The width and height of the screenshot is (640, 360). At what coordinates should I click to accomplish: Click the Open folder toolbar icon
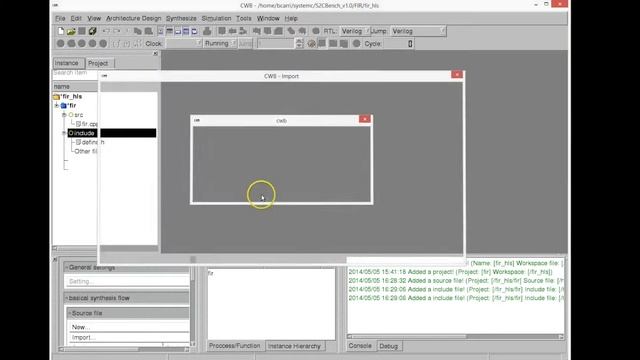click(x=71, y=31)
